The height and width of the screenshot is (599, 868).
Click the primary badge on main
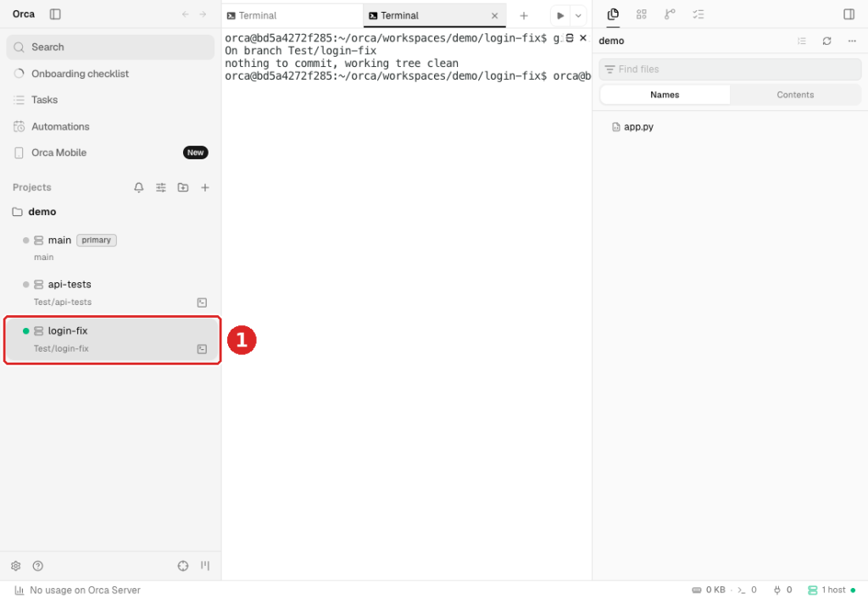coord(97,240)
